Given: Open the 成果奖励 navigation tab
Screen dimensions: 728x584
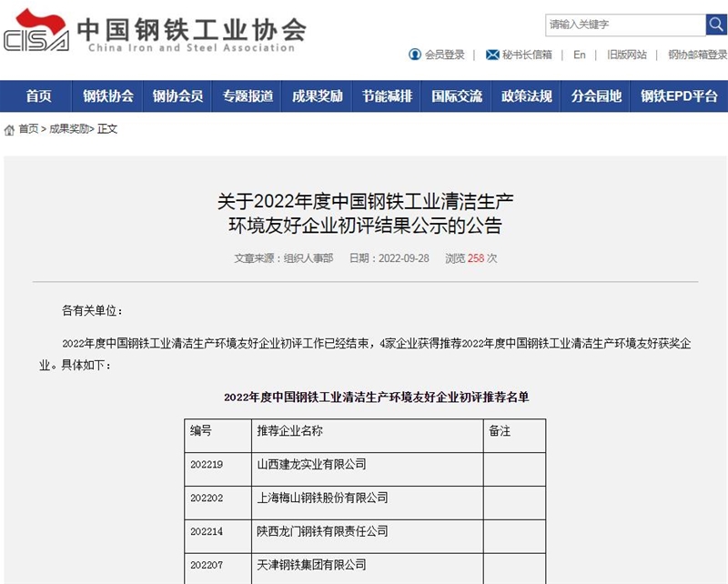Looking at the screenshot, I should tap(318, 96).
